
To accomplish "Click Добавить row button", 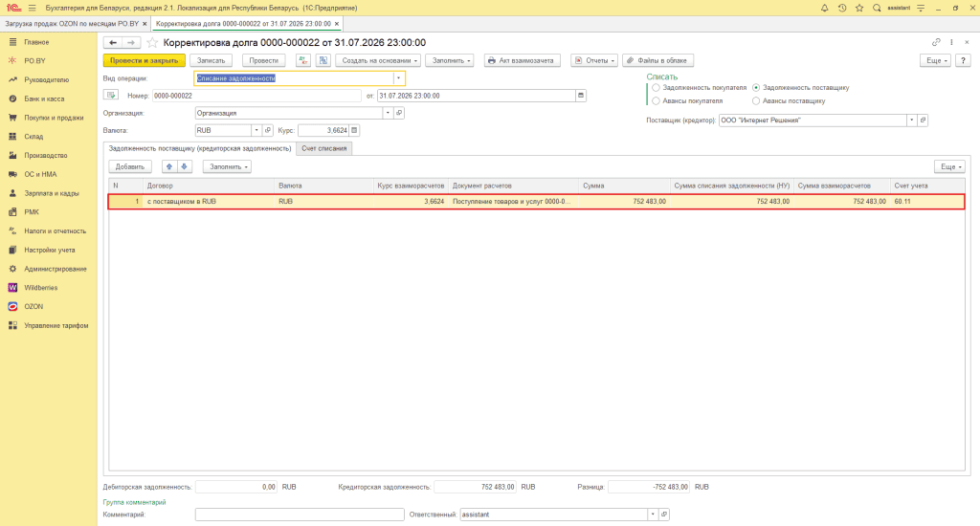I will click(129, 166).
